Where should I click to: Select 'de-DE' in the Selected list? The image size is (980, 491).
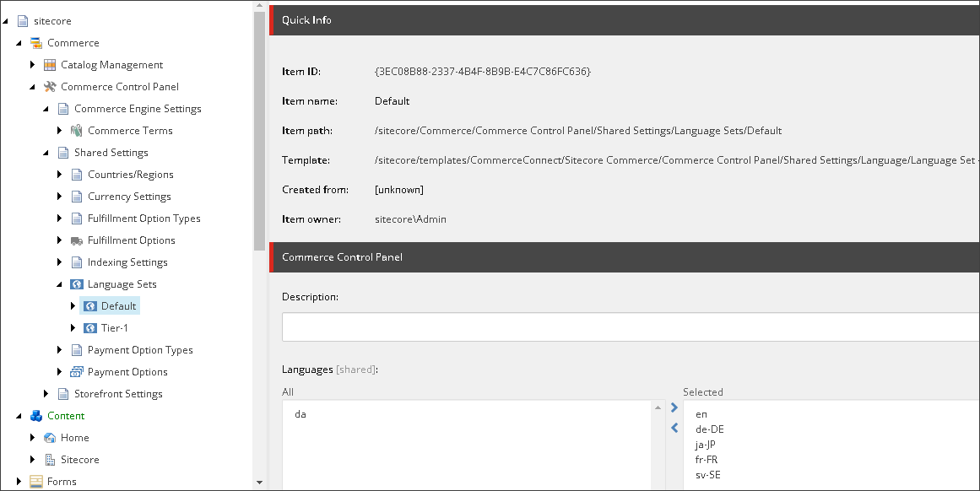pyautogui.click(x=709, y=429)
